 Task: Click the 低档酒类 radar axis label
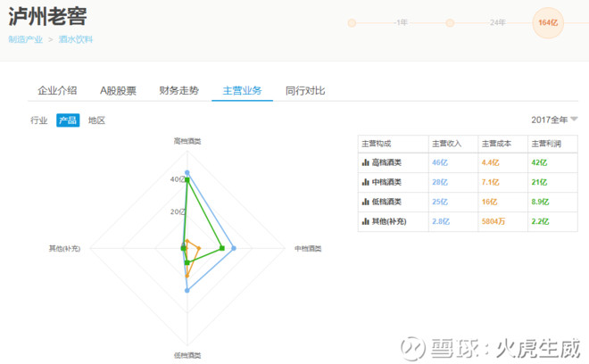pos(187,355)
